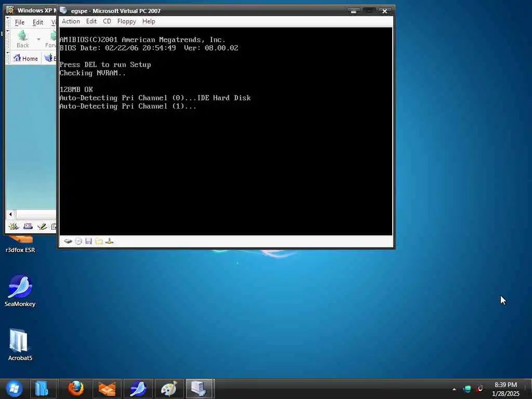Viewport: 532px width, 399px height.
Task: Click the floppy disk status icon
Action: click(x=88, y=241)
